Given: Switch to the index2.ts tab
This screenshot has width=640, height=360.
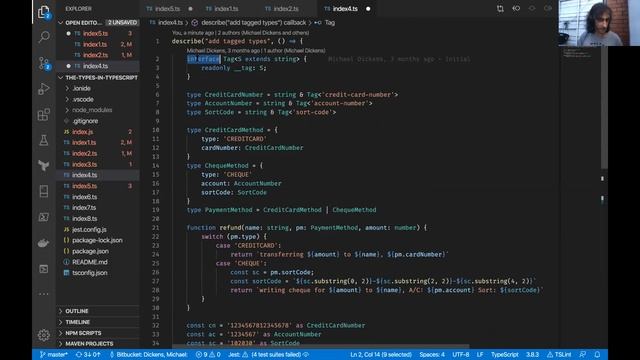Looking at the screenshot, I should [x=286, y=9].
